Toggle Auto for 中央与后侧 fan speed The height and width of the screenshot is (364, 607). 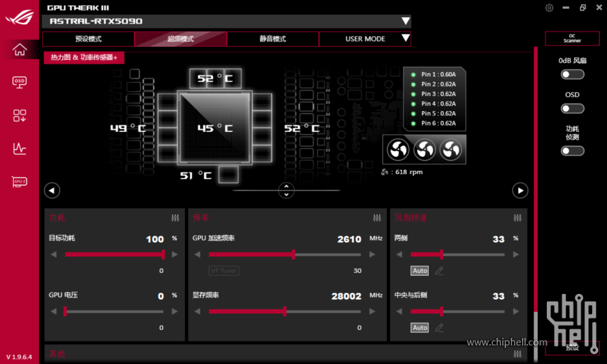420,327
